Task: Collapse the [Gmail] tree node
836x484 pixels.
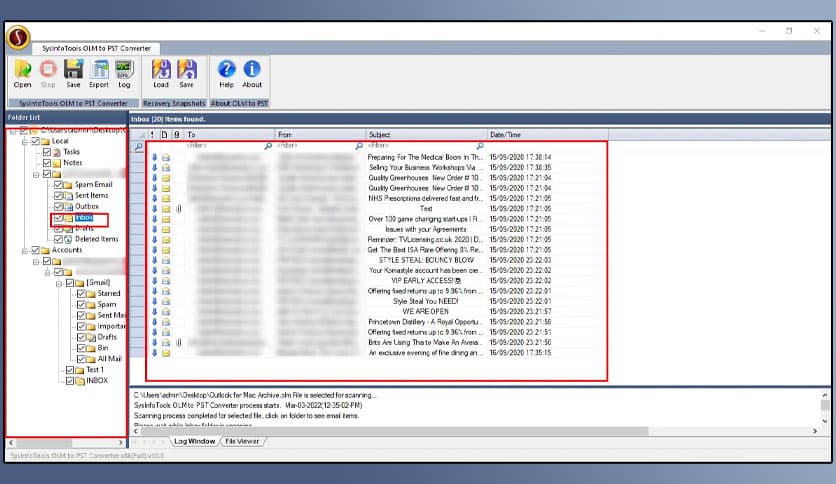Action: [x=59, y=284]
